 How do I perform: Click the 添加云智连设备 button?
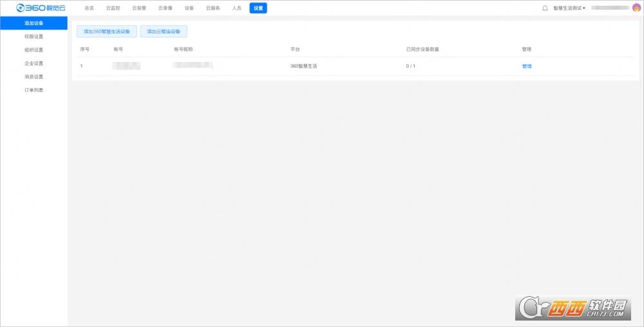pos(164,31)
